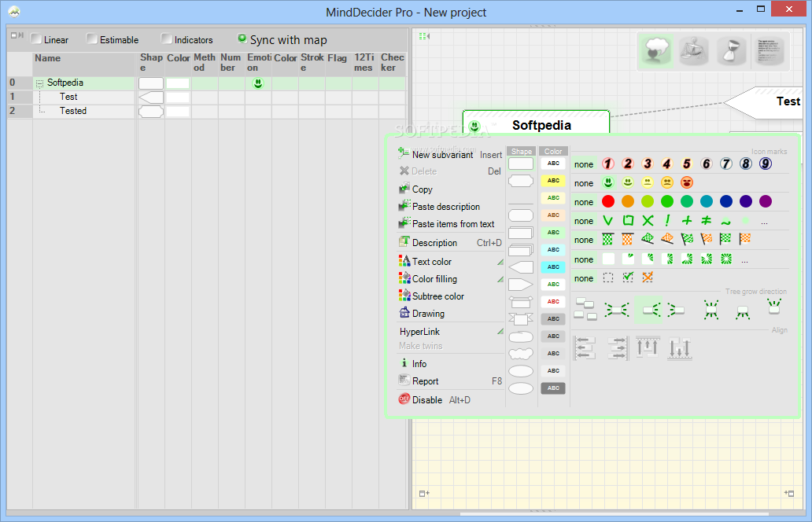The image size is (812, 522).
Task: Open the balance scales view icon
Action: coord(693,51)
